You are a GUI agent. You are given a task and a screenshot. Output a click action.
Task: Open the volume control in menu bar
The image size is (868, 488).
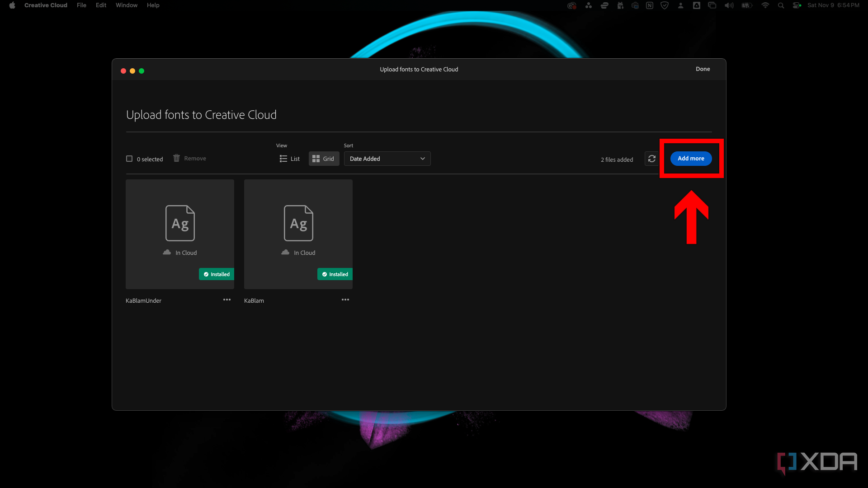[729, 5]
